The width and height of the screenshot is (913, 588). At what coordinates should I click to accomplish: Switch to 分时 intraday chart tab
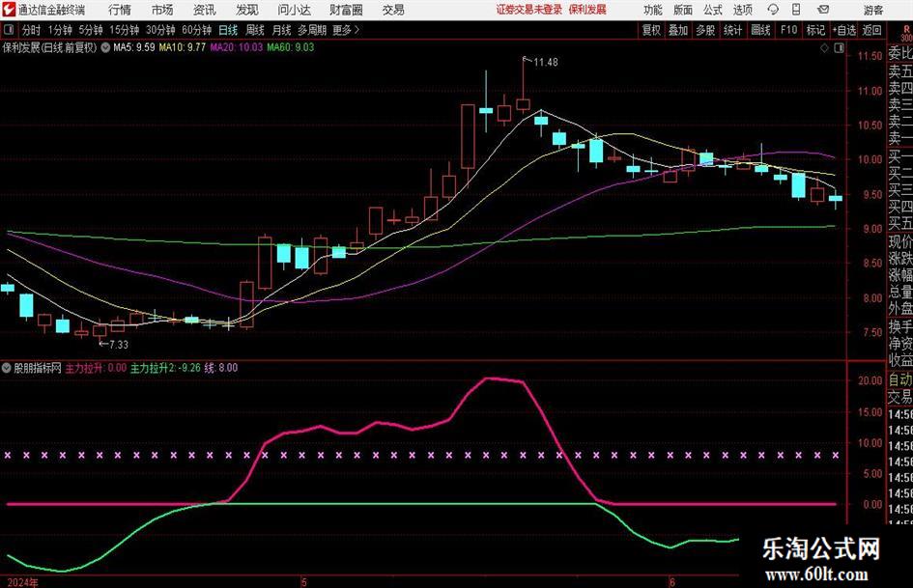(32, 30)
